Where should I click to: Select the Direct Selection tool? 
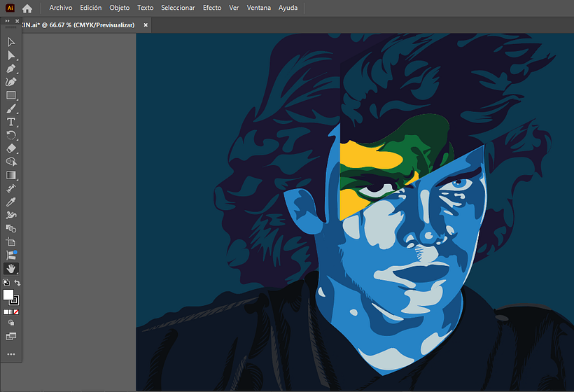(x=11, y=55)
